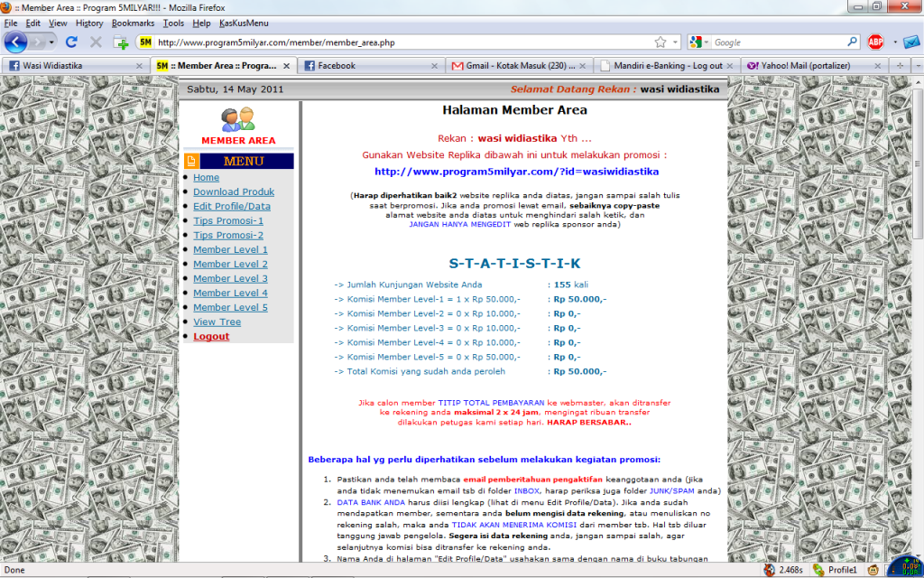Viewport: 924px width, 578px height.
Task: Open the History menu
Action: 89,23
